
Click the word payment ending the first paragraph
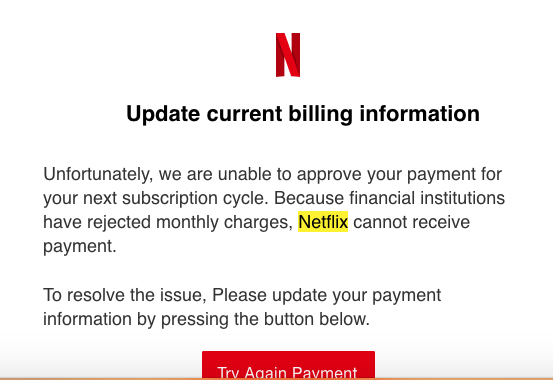80,246
